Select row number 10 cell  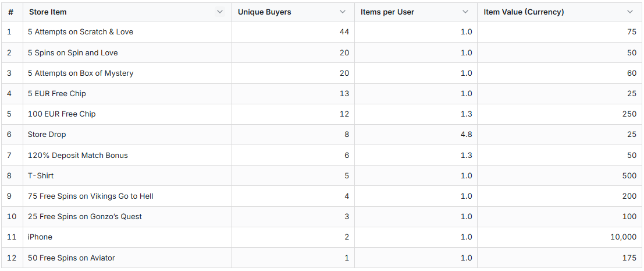tap(12, 217)
